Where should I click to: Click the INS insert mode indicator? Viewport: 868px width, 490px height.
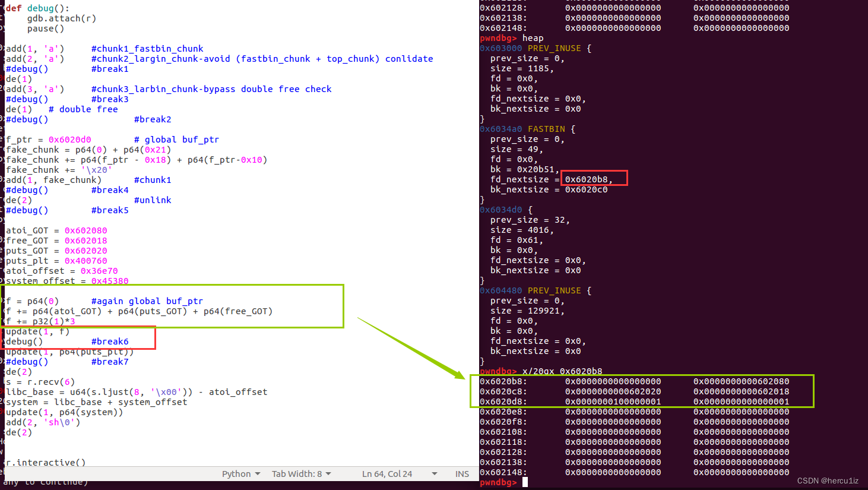click(x=462, y=474)
